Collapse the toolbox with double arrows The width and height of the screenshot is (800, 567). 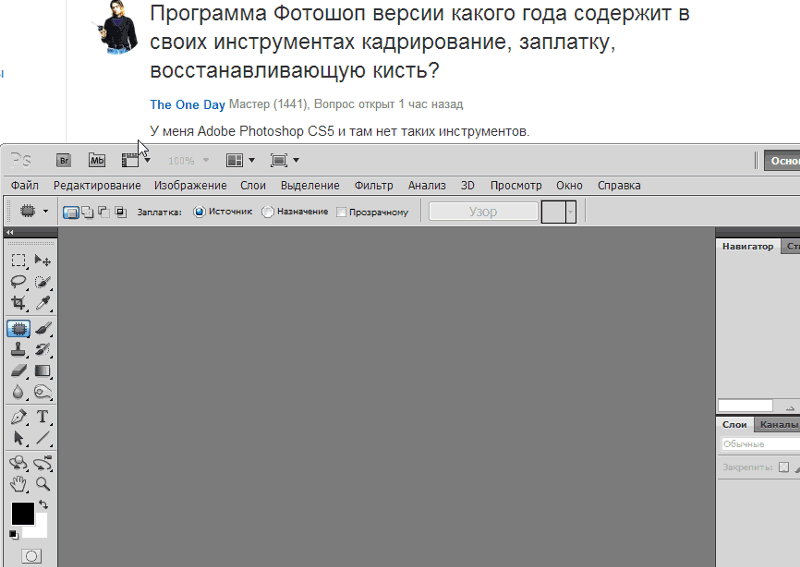pos(10,232)
